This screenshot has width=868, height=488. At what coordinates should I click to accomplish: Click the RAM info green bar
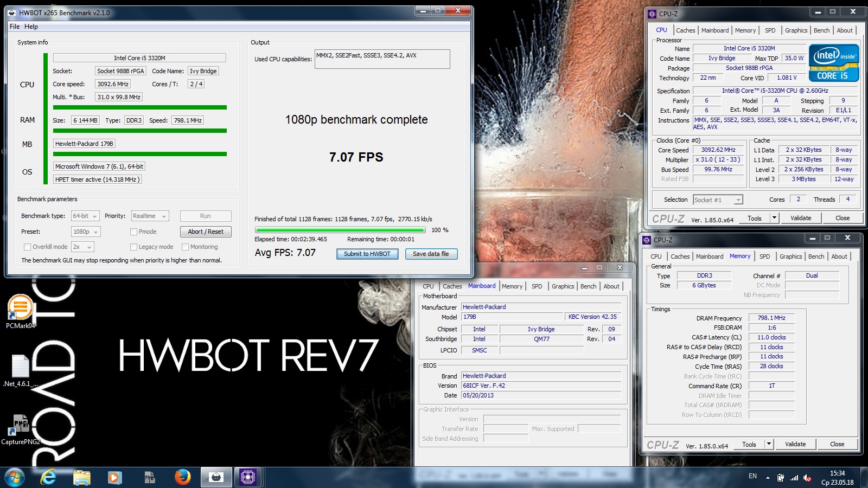click(x=139, y=131)
